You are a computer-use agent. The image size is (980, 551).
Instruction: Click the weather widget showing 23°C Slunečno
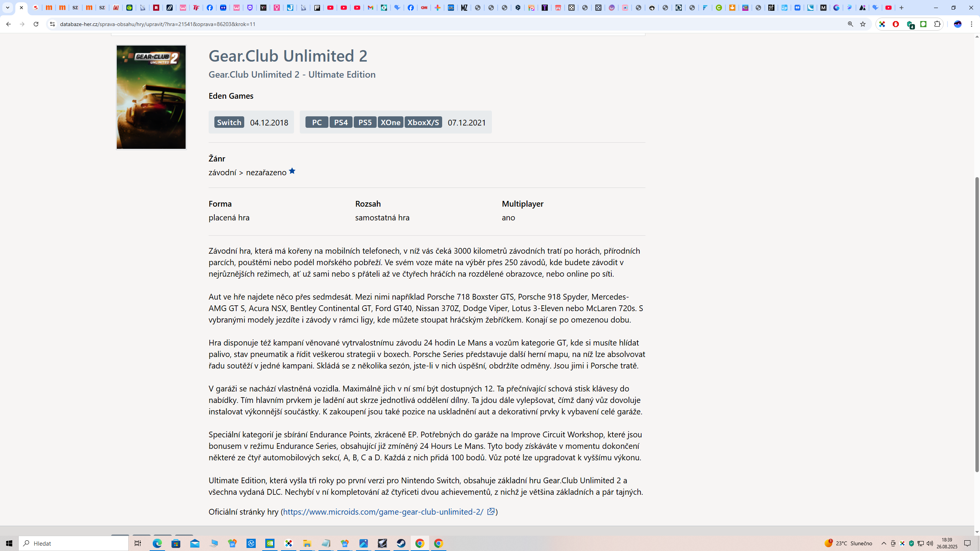pos(848,543)
